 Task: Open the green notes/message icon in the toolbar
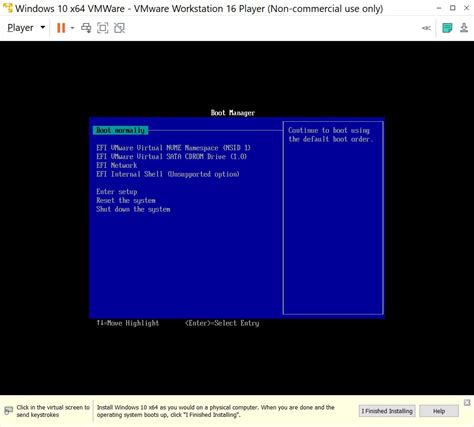click(447, 28)
